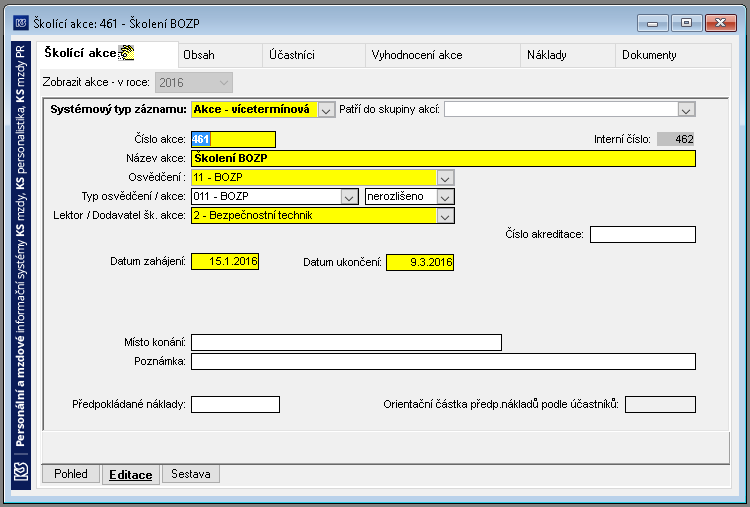Screen dimensions: 750x507
Task: Click the Místo konání input field
Action: 346,342
